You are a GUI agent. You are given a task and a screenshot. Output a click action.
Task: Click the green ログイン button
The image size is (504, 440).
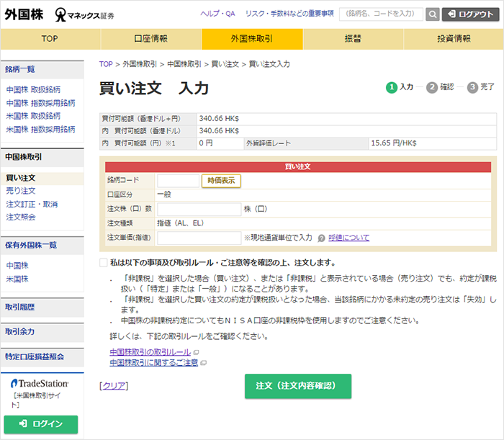pos(40,423)
